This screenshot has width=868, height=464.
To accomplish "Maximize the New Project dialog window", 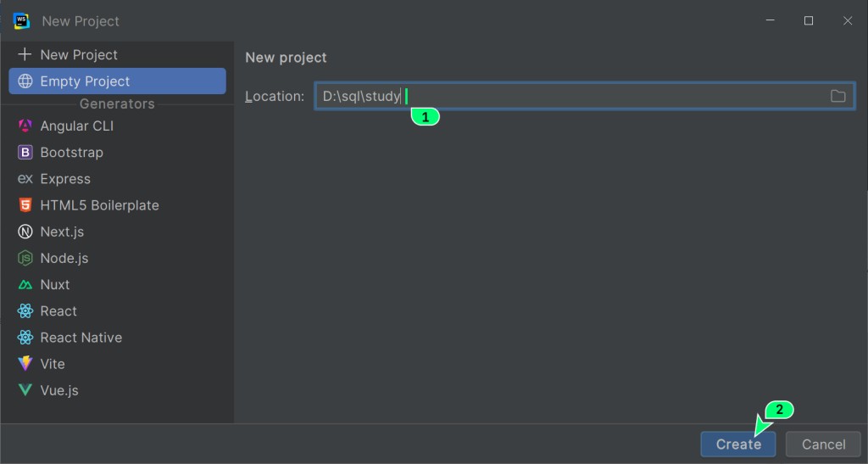I will pos(809,20).
